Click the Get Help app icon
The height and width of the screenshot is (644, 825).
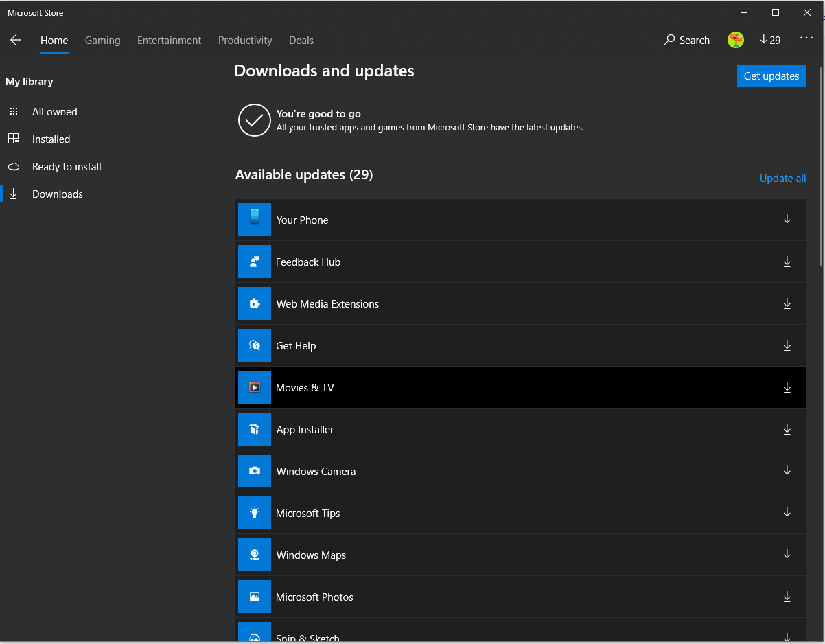click(255, 345)
